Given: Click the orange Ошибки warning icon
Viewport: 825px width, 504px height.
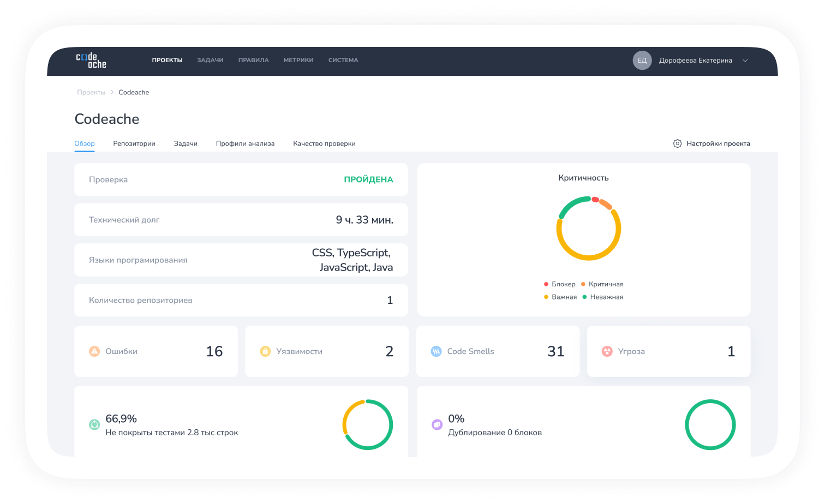Looking at the screenshot, I should pyautogui.click(x=94, y=351).
